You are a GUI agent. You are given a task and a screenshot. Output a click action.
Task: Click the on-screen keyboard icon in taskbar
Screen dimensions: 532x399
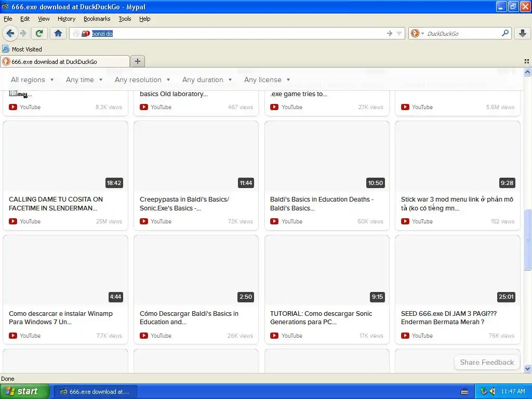pos(464,392)
